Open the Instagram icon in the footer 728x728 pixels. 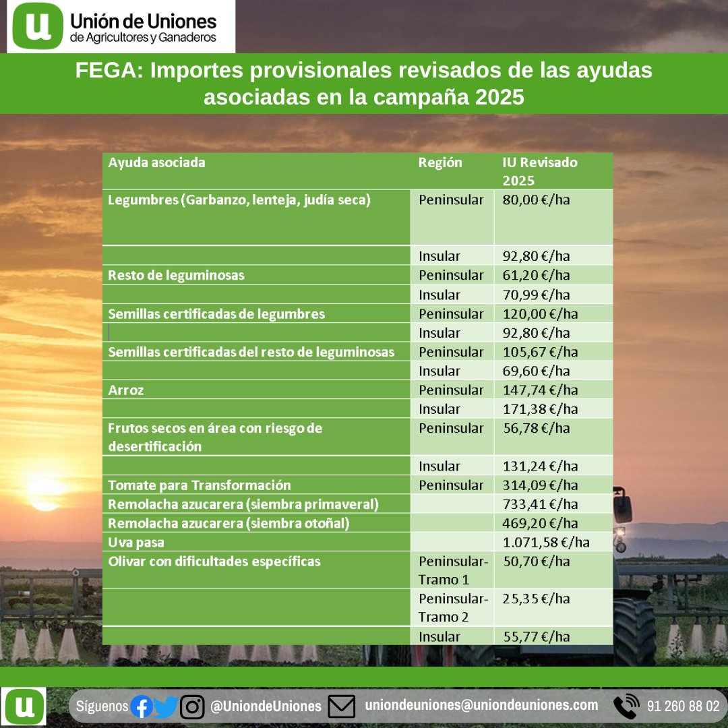[192, 706]
